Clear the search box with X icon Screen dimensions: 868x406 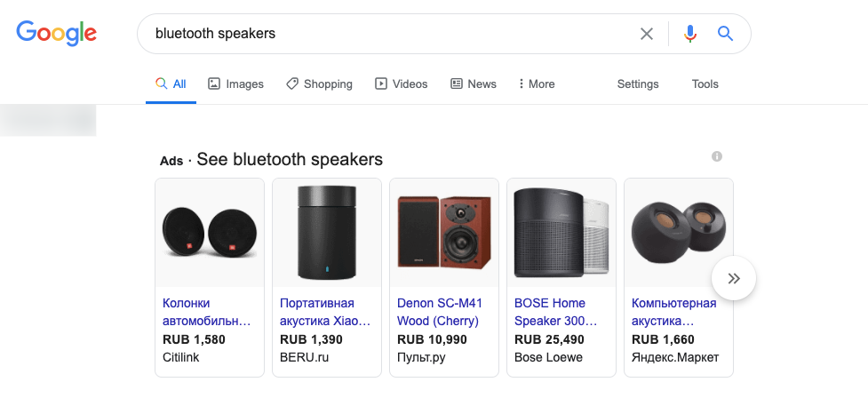coord(646,34)
